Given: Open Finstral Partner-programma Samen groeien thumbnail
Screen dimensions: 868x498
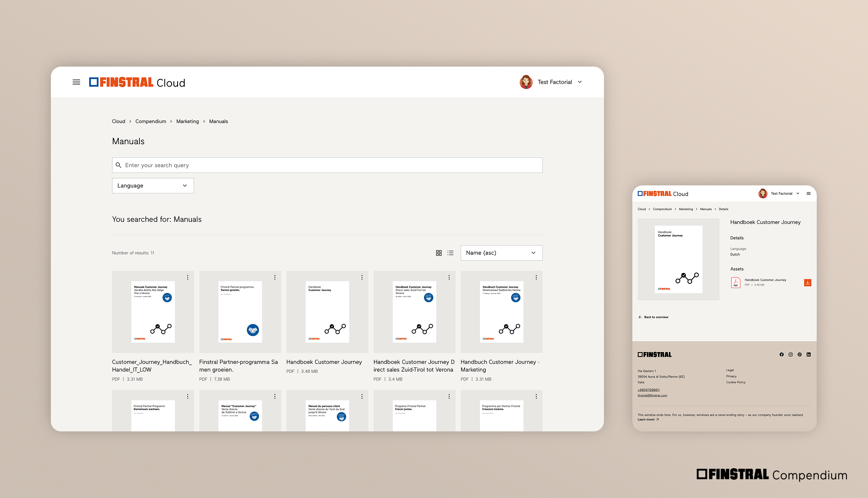Looking at the screenshot, I should (x=240, y=312).
